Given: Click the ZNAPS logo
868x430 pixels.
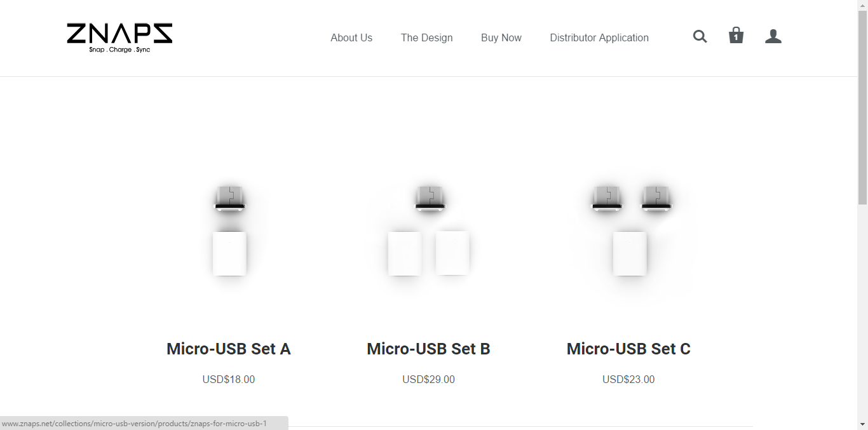Looking at the screenshot, I should tap(119, 37).
